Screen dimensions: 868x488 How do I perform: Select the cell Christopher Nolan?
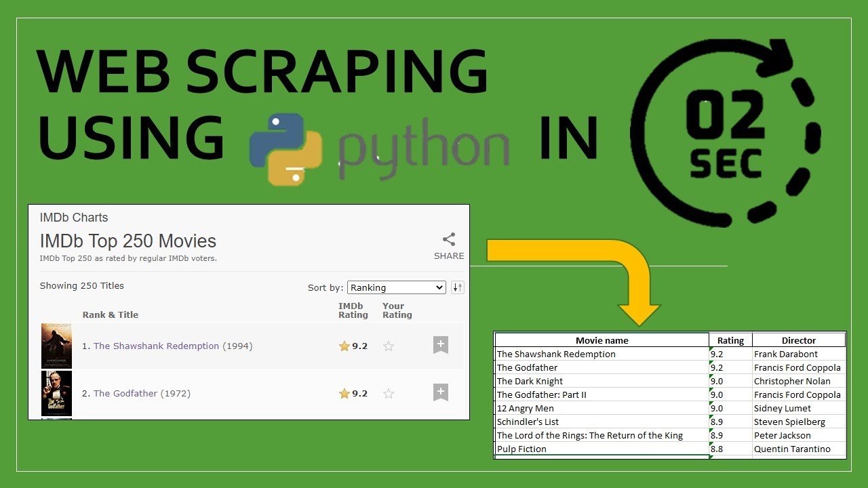coord(799,381)
